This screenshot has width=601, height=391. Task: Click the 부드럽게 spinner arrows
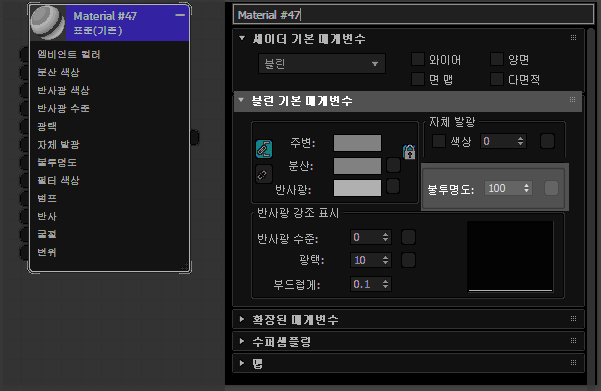pos(385,284)
